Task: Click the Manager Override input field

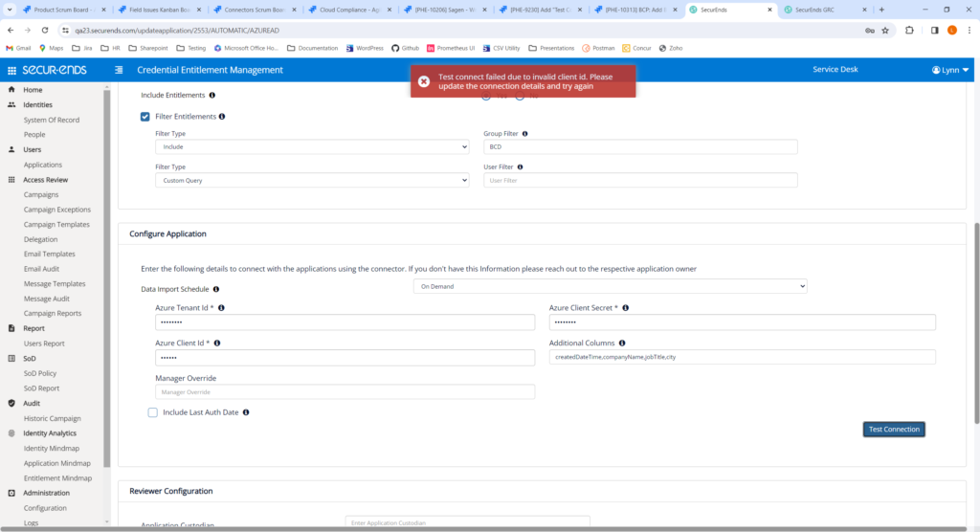Action: 345,392
